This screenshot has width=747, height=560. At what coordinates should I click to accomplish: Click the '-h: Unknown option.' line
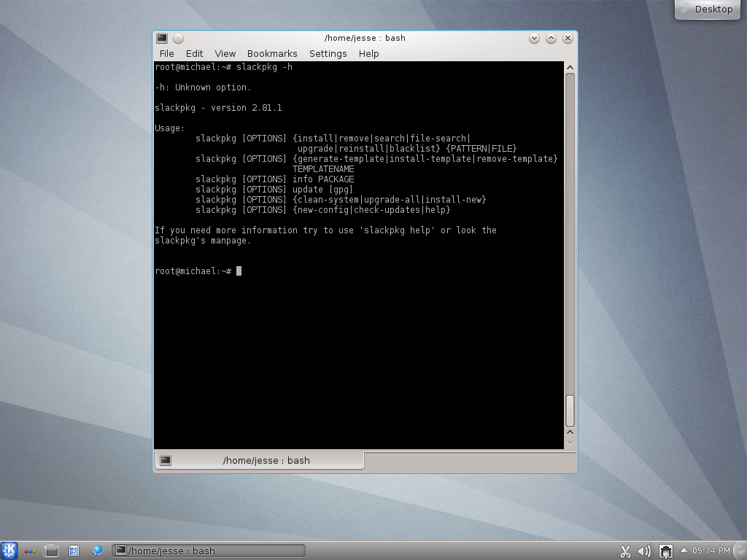pyautogui.click(x=203, y=87)
